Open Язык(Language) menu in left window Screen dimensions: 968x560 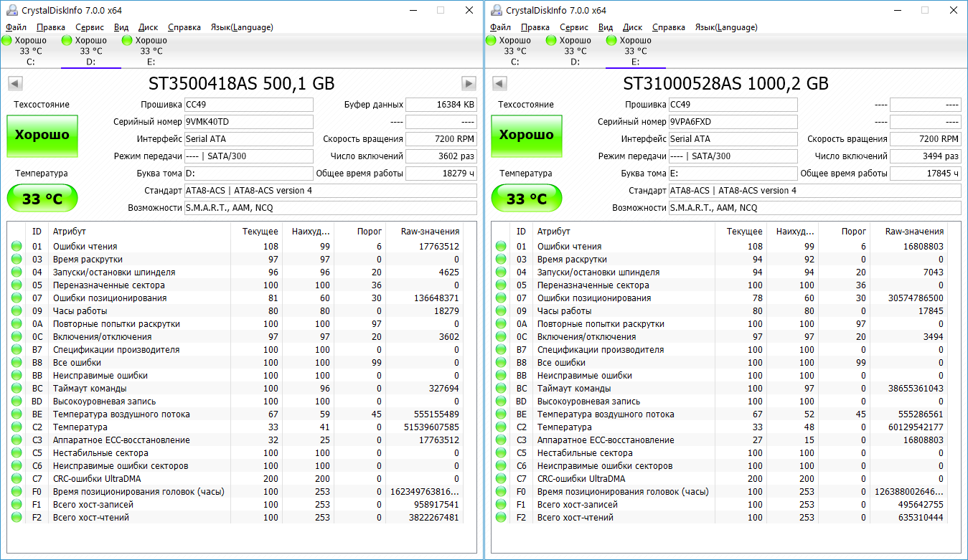point(241,27)
